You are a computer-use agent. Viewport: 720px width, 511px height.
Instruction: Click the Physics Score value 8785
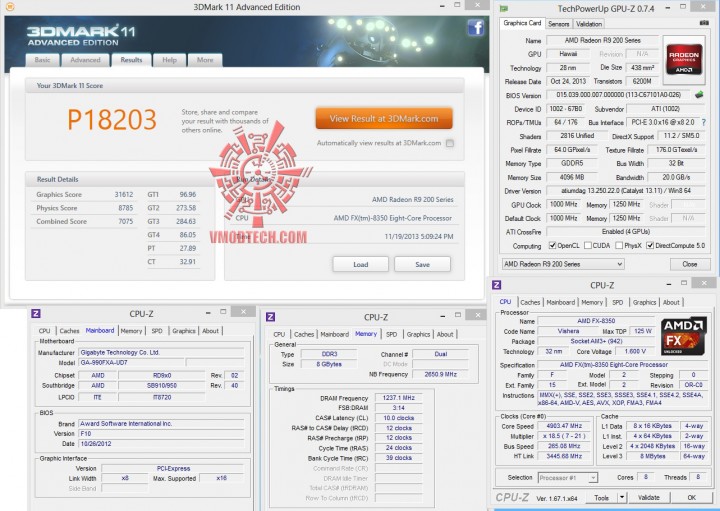tap(126, 208)
